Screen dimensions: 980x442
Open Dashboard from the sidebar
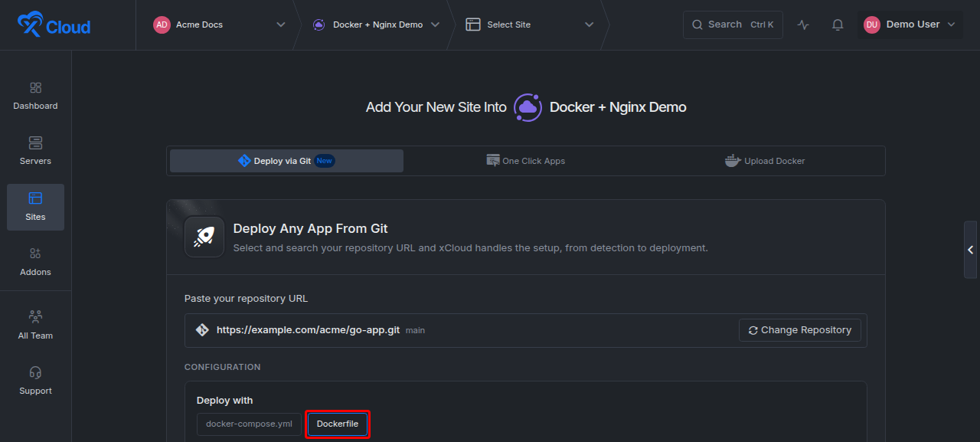(x=35, y=96)
